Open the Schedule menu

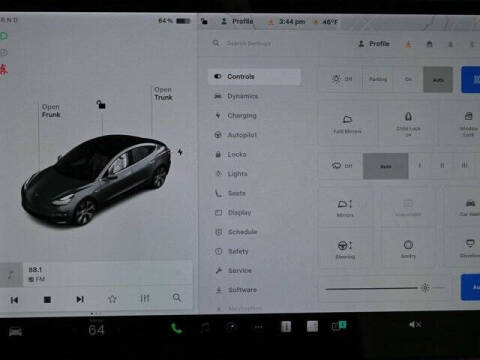[x=236, y=232]
